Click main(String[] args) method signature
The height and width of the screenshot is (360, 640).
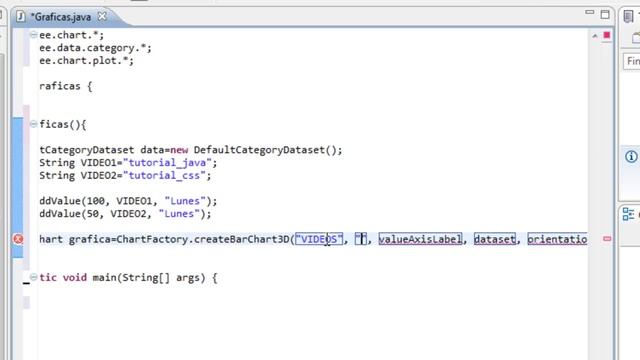click(149, 278)
